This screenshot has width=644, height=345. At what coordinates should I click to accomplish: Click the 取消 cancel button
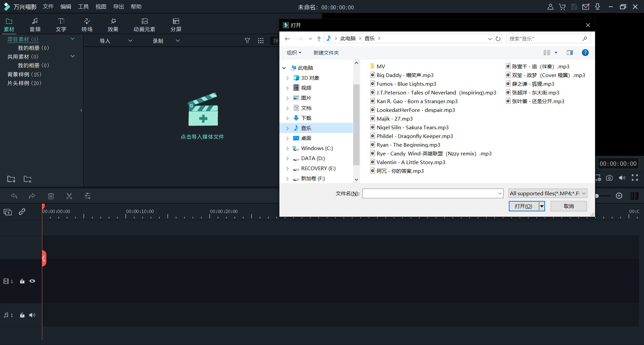pyautogui.click(x=569, y=206)
